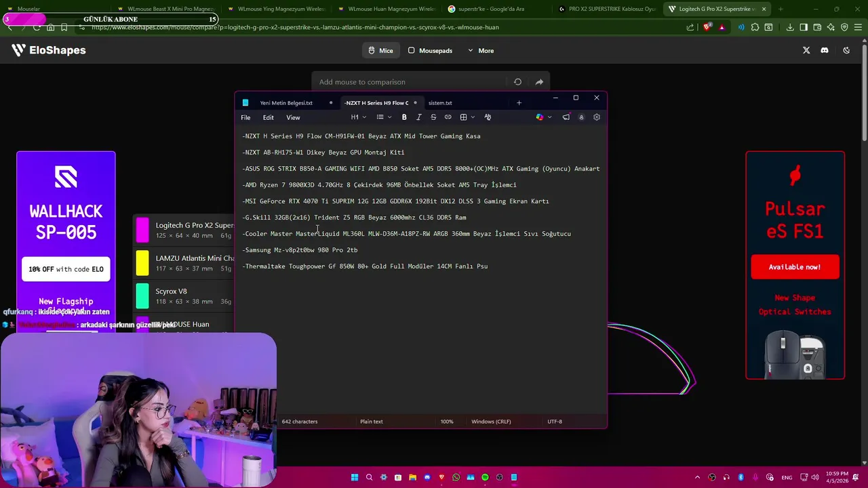Image resolution: width=868 pixels, height=488 pixels.
Task: Open OBS Studio from the taskbar
Action: pos(499,477)
